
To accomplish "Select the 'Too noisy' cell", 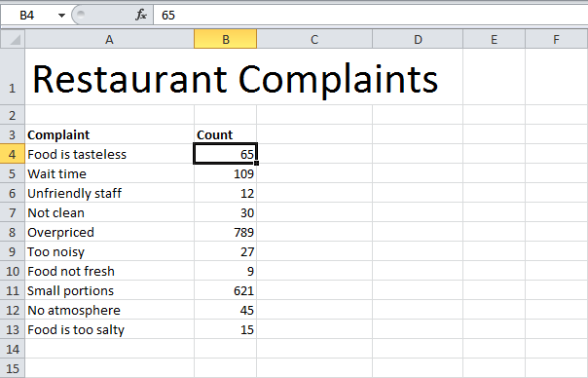I will pos(109,251).
